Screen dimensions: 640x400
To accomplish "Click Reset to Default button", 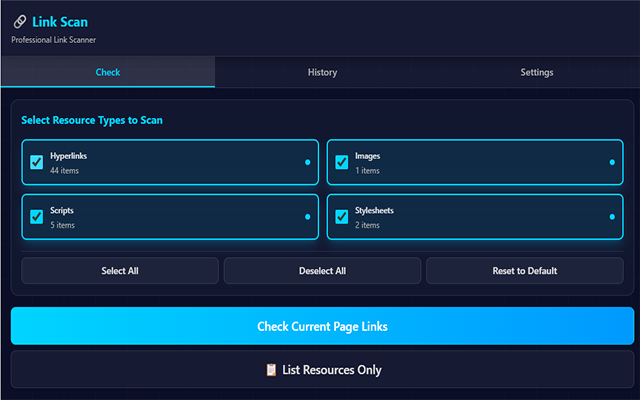I will pos(524,271).
